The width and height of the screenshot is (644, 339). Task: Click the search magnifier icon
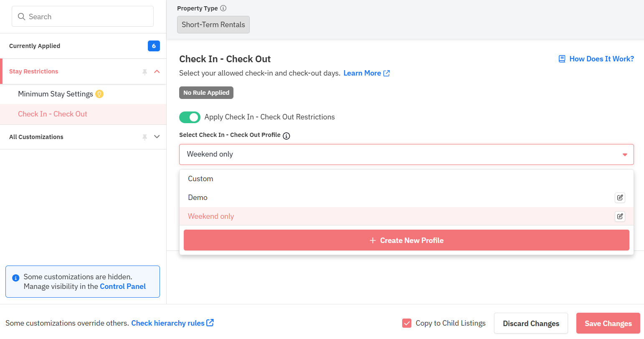21,17
